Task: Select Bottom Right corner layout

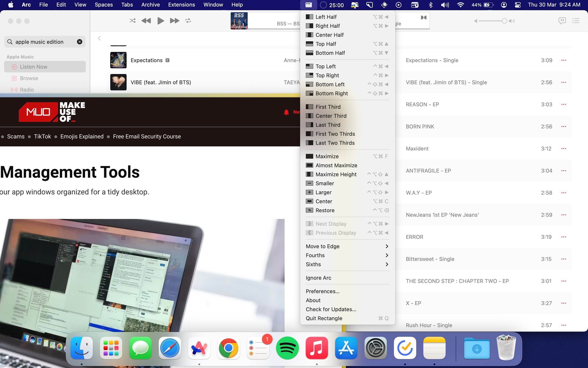Action: point(347,93)
